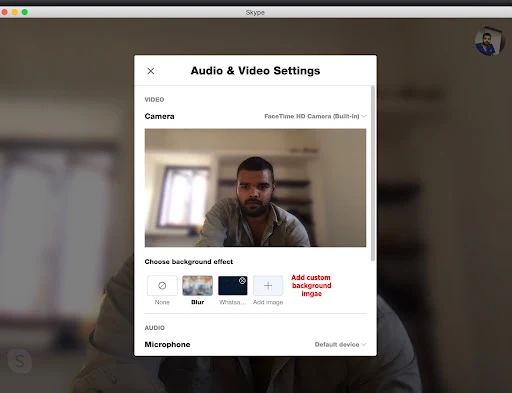512x393 pixels.
Task: Click the settings dialog scrollbar
Action: [x=373, y=173]
